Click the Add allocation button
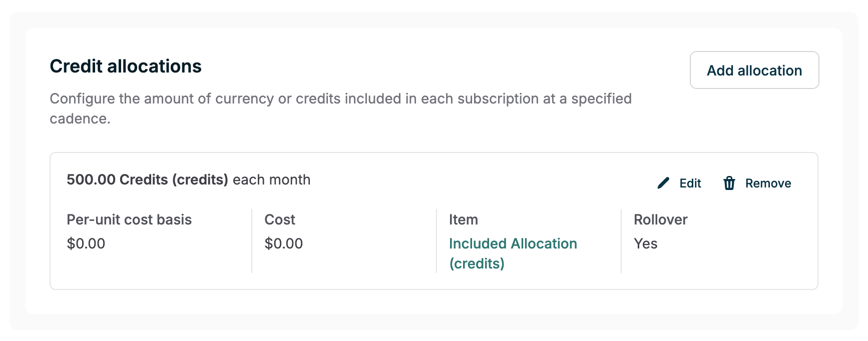 click(x=754, y=70)
